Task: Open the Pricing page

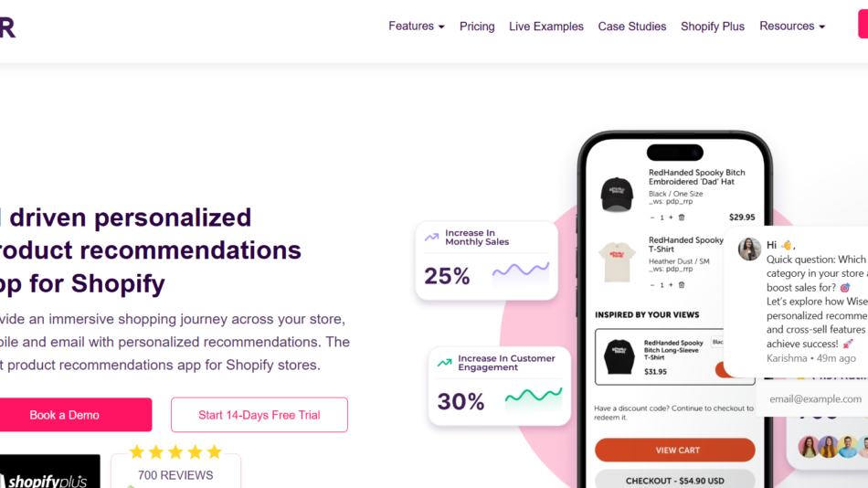Action: (477, 27)
